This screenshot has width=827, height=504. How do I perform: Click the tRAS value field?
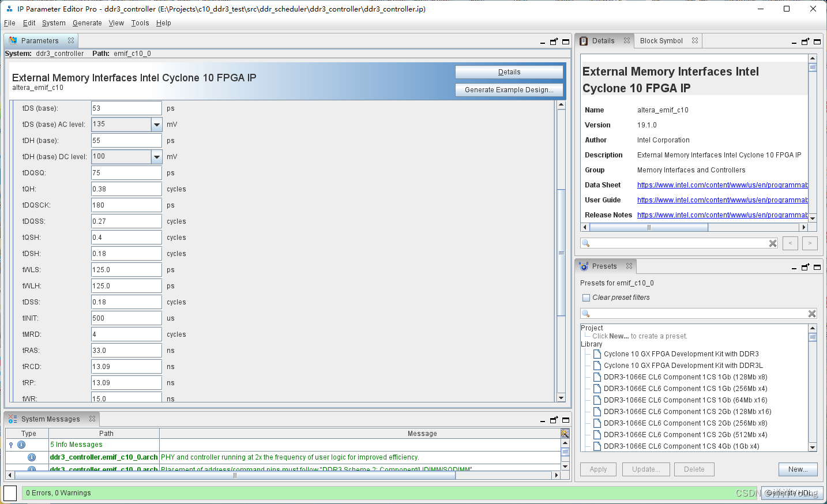[x=126, y=351]
